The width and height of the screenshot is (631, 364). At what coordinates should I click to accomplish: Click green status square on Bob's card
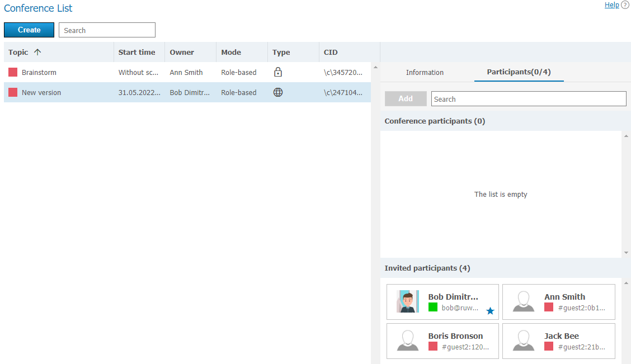coord(433,307)
